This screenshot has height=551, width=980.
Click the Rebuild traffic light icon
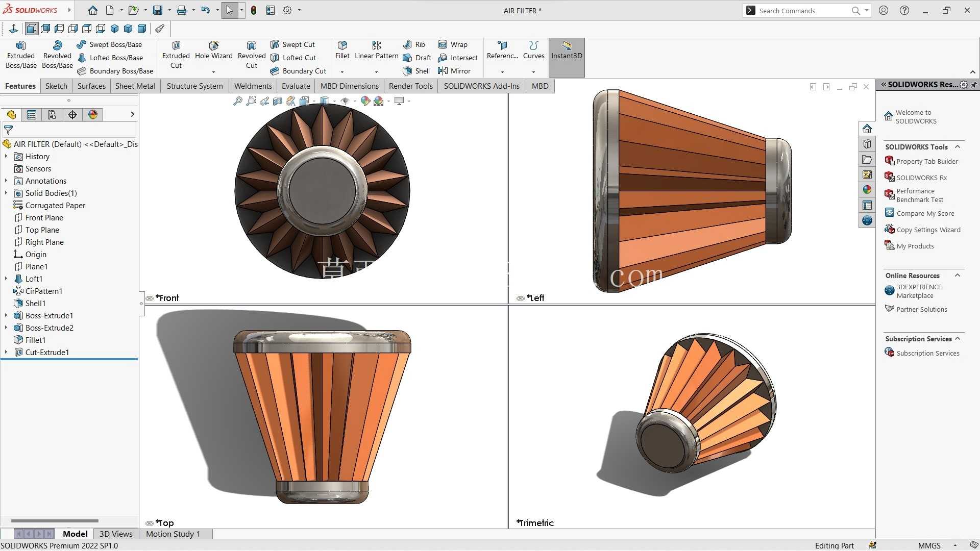[254, 10]
